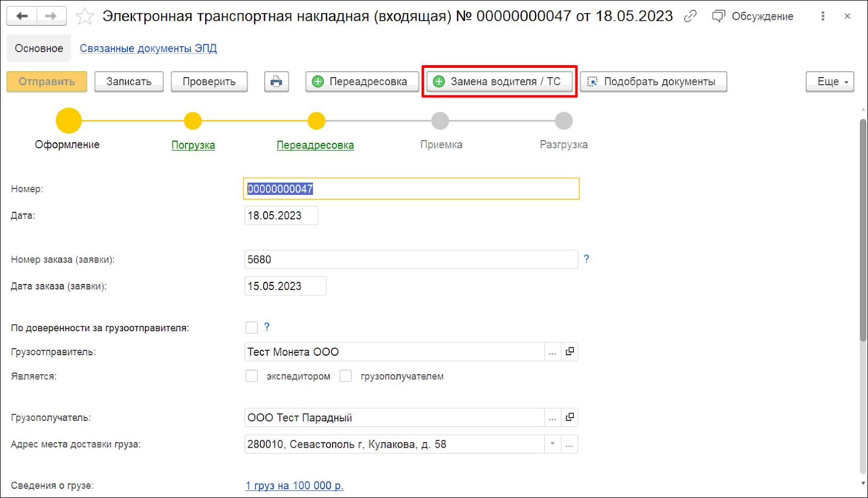
Task: Open Связанные документы ЭПД tab
Action: click(x=148, y=48)
